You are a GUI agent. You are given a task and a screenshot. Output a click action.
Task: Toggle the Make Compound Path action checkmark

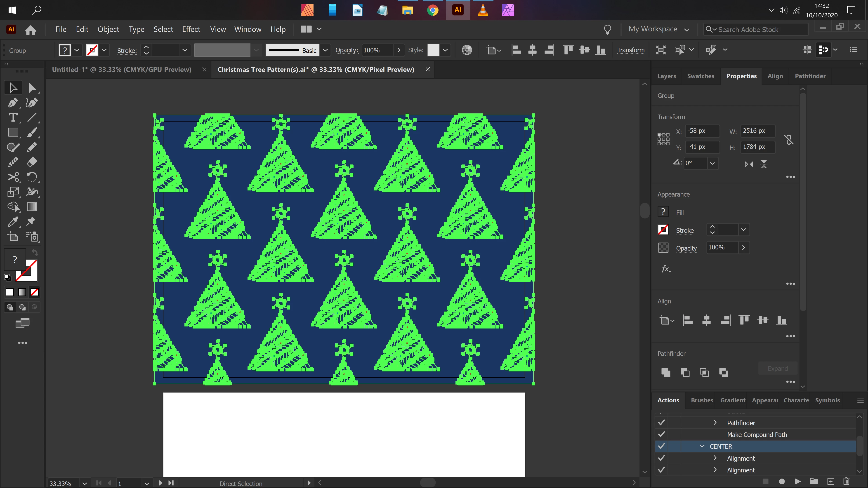point(661,434)
